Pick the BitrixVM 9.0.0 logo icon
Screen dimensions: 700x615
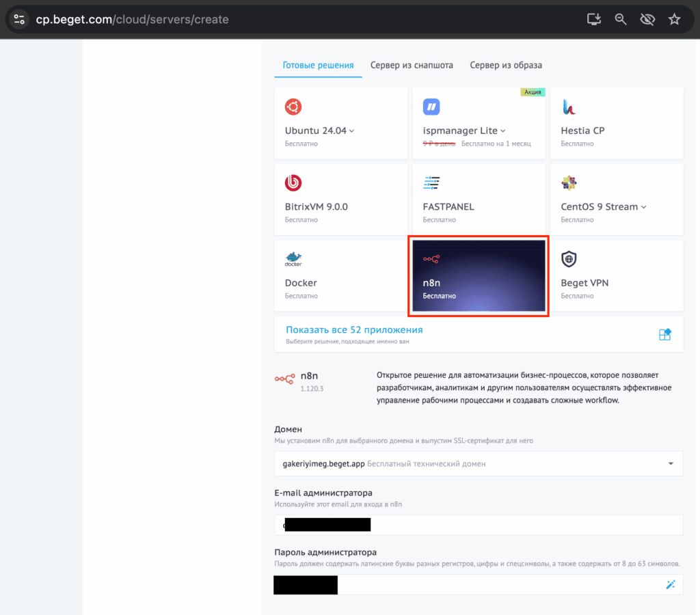pyautogui.click(x=293, y=182)
